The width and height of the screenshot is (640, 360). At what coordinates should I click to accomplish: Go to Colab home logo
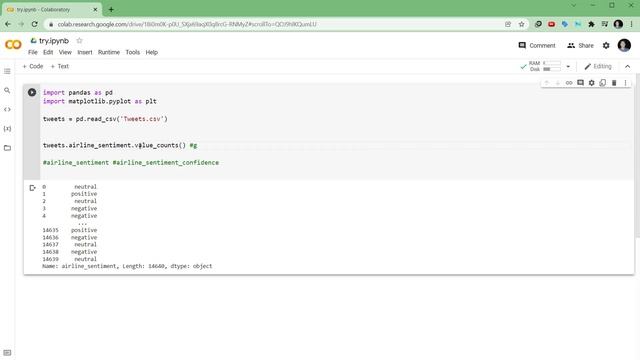(13, 44)
